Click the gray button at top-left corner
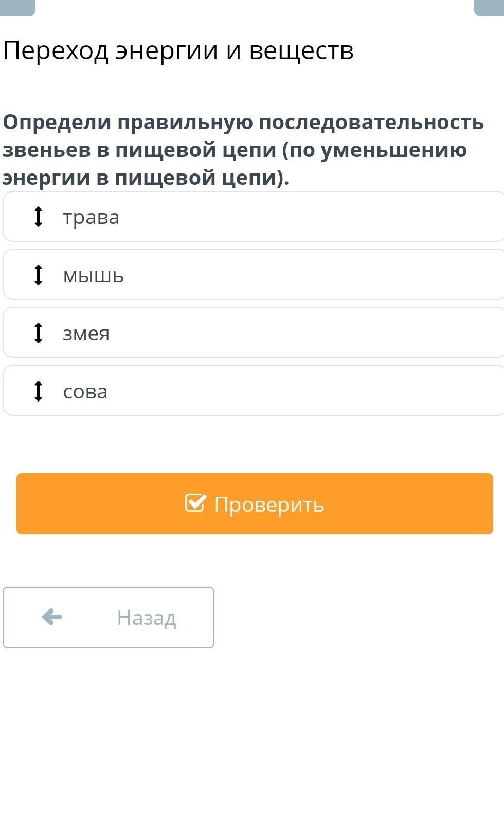 pos(17,7)
